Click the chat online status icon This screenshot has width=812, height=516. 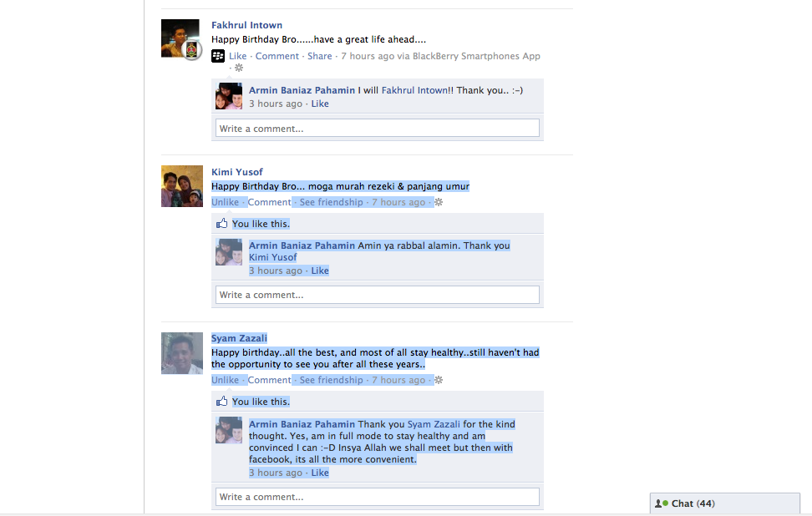tap(662, 503)
